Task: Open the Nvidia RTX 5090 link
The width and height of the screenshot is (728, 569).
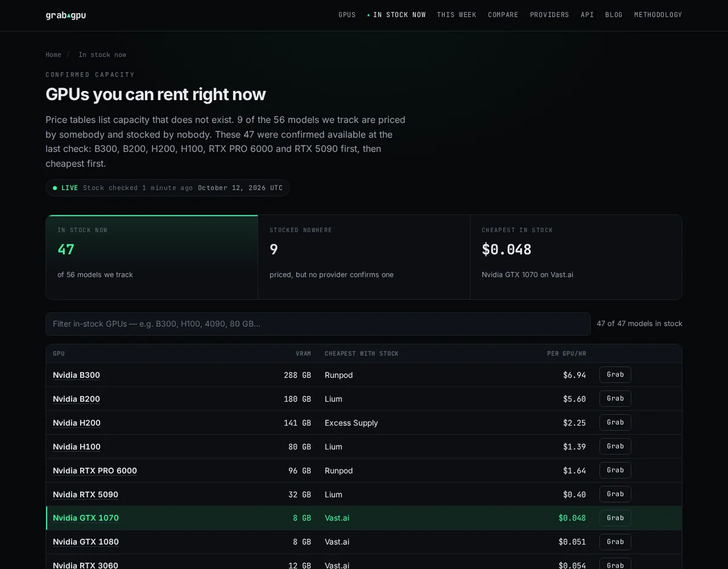Action: pyautogui.click(x=86, y=494)
